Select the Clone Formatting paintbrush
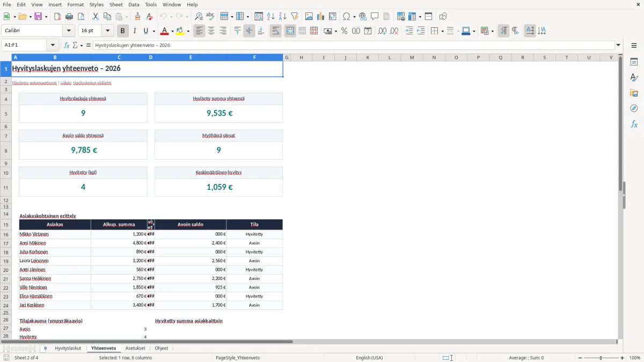The image size is (644, 362). (x=138, y=17)
